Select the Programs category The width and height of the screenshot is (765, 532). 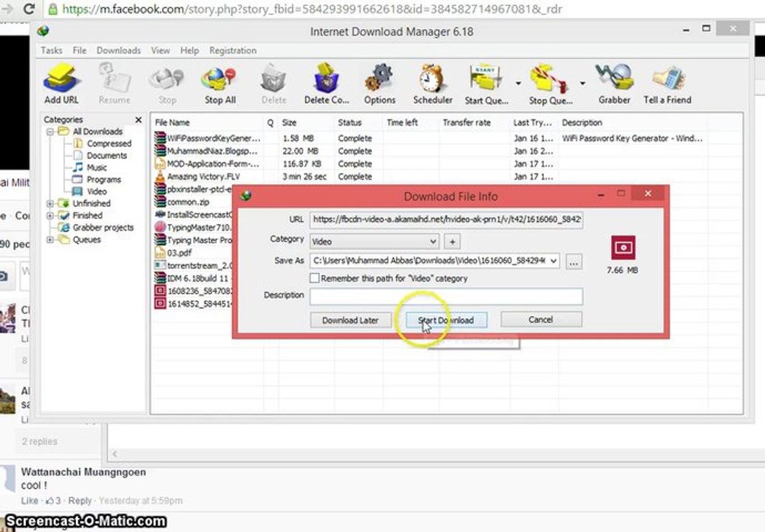(x=103, y=180)
